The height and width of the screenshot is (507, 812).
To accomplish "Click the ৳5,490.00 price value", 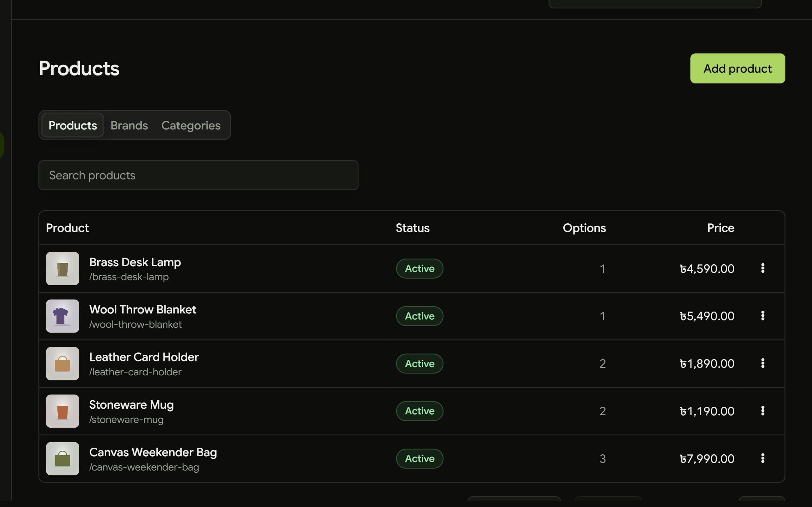I will click(707, 316).
